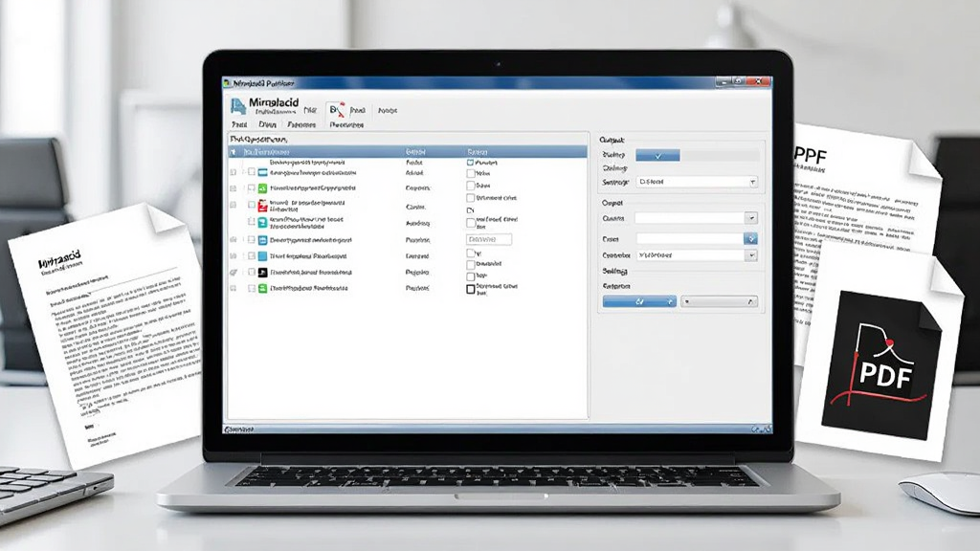Open the grey dropdown beside the wide blue button
This screenshot has height=551, width=980.
tap(720, 301)
